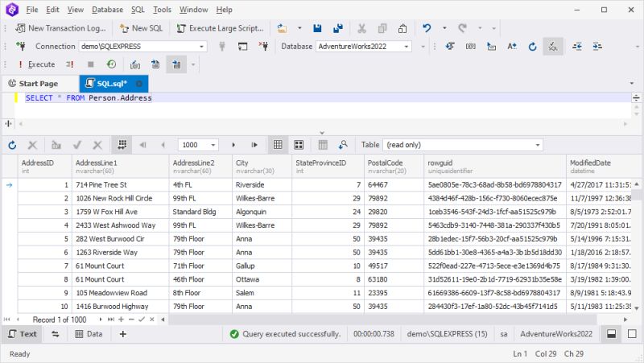
Task: Click the grid vertical scrollbar down arrow
Action: (637, 308)
